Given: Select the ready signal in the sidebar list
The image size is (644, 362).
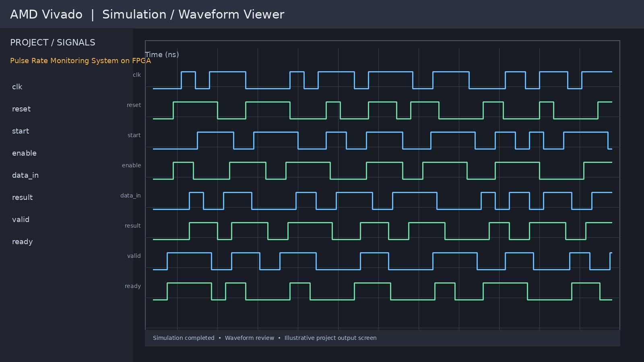Looking at the screenshot, I should point(22,242).
